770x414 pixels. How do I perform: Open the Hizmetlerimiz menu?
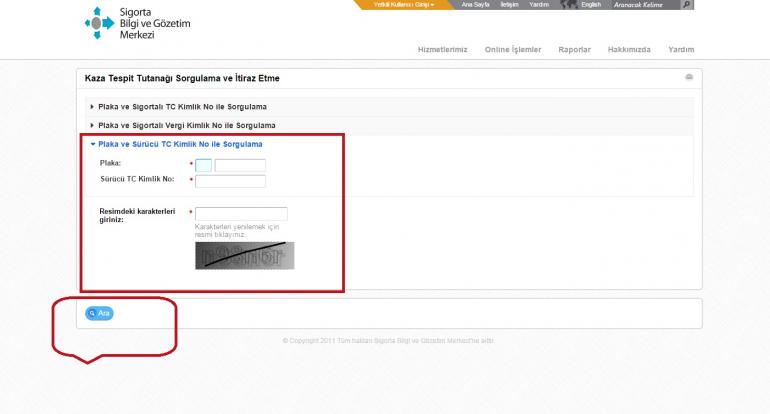pyautogui.click(x=442, y=50)
